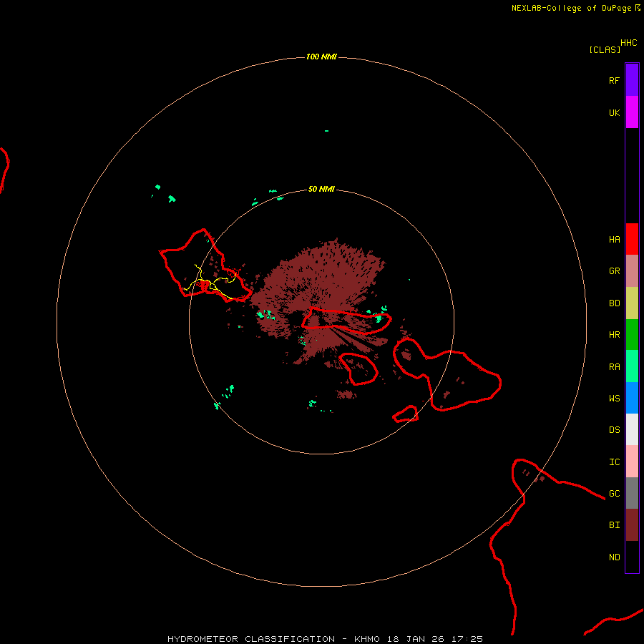Click the ND black legend swatch
This screenshot has height=644, width=644.
point(632,557)
